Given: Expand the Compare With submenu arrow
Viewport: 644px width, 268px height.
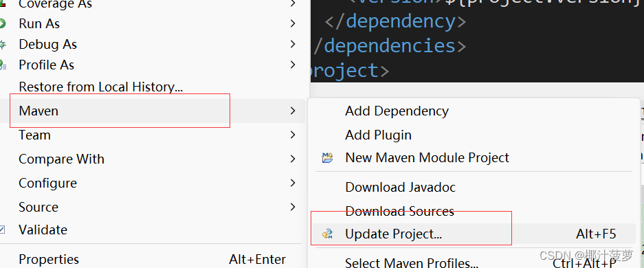Looking at the screenshot, I should click(x=292, y=159).
